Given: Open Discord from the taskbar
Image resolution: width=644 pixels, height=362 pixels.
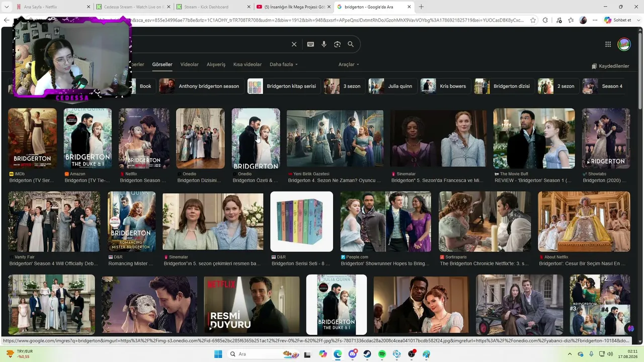Looking at the screenshot, I should (x=352, y=354).
